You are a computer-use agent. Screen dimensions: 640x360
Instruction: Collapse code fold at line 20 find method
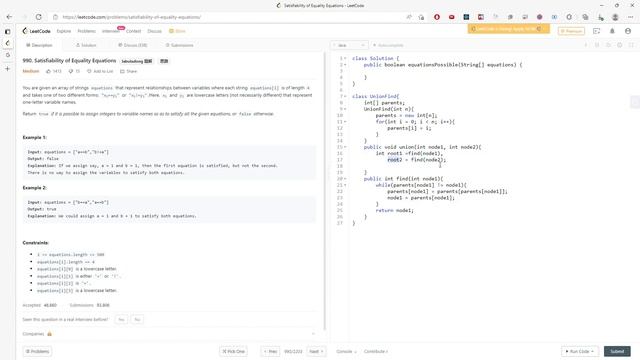345,179
